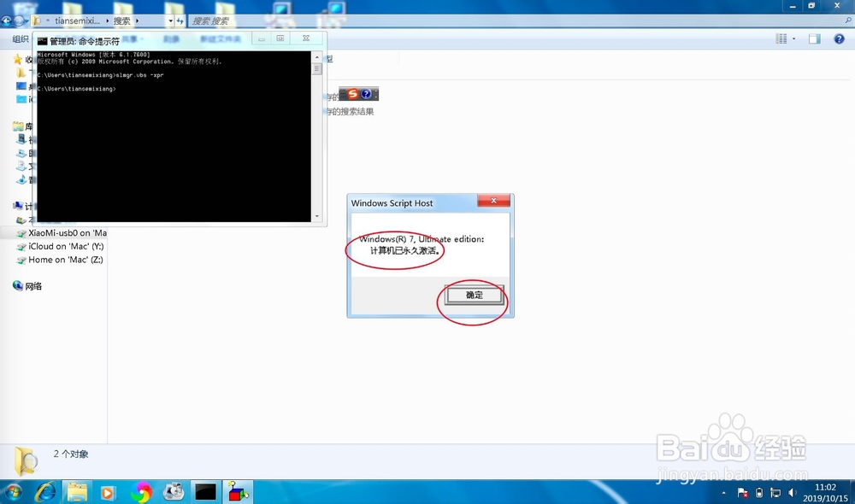Open Command Prompt title bar system icon

coord(43,41)
